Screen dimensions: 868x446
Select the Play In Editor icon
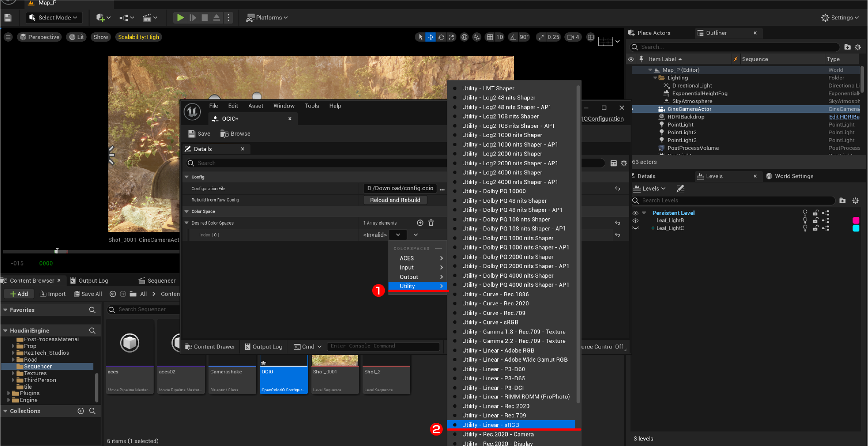coord(180,17)
